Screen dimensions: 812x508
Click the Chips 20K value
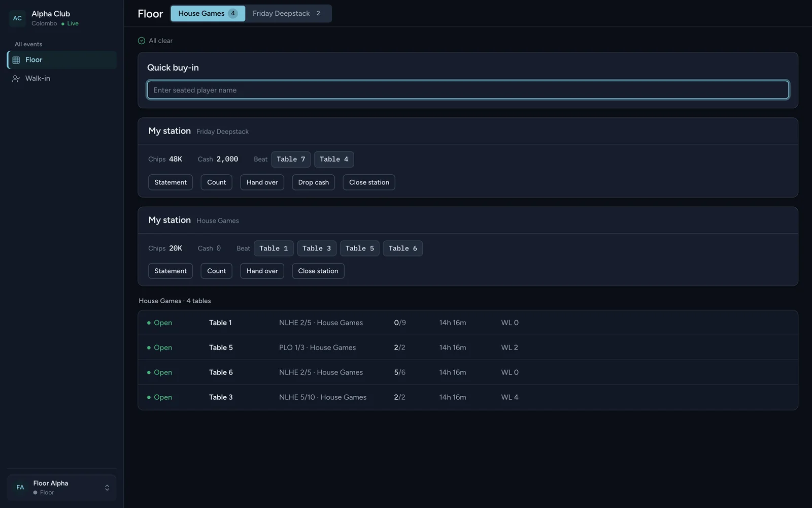click(176, 248)
